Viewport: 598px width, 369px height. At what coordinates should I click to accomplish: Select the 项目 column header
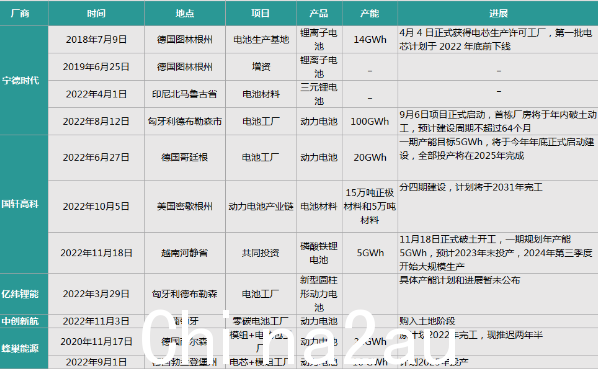[261, 13]
